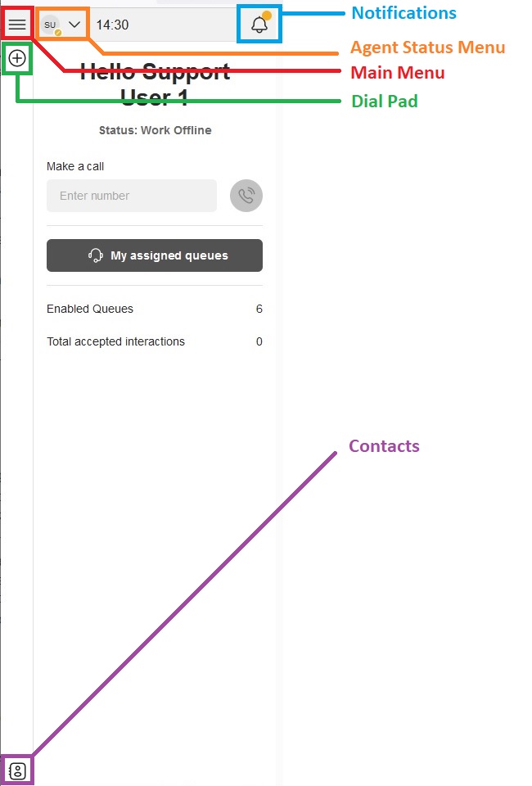532x786 pixels.
Task: Expand the agent status dropdown chevron
Action: 74,25
